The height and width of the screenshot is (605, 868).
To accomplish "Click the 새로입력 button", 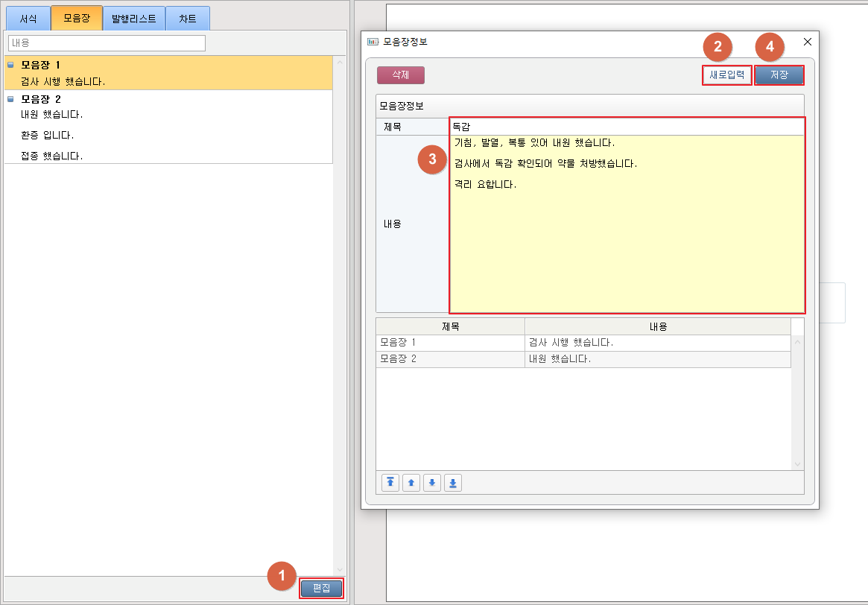I will (726, 75).
